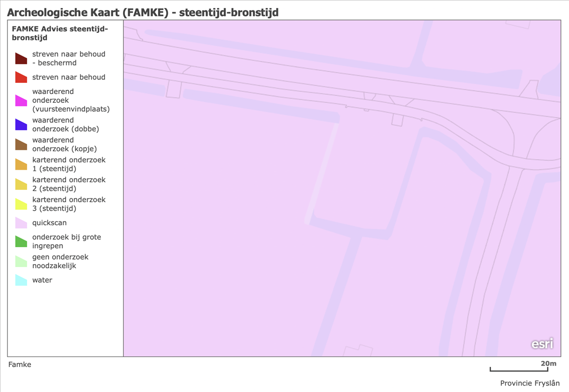Click 'karterend onderzoek 1 (steentijd)' text
Viewport: 569px width, 392px height.
click(69, 164)
